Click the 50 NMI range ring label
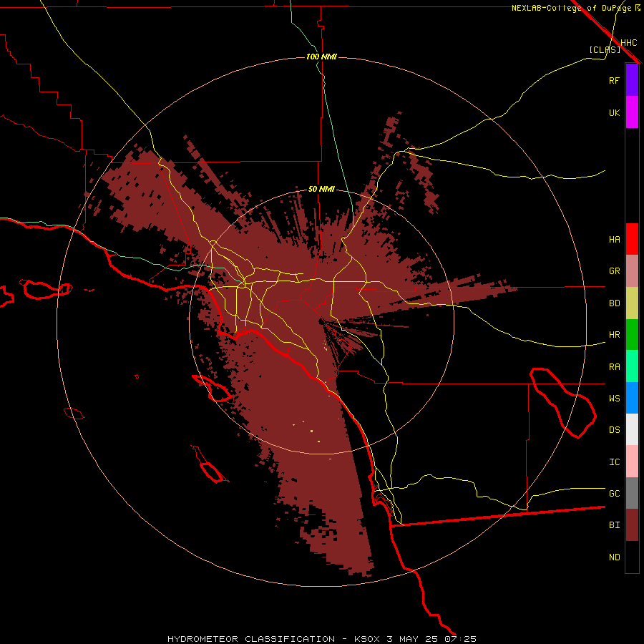The height and width of the screenshot is (644, 644). pyautogui.click(x=321, y=189)
